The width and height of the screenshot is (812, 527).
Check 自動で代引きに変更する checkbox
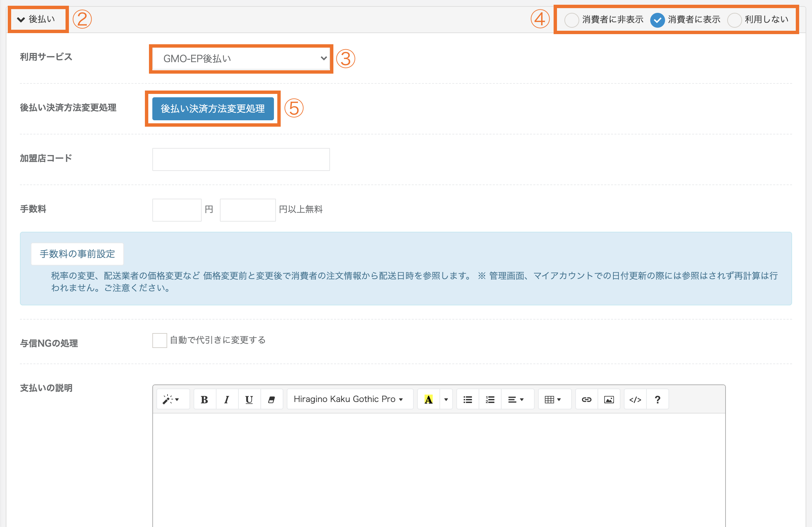point(159,340)
